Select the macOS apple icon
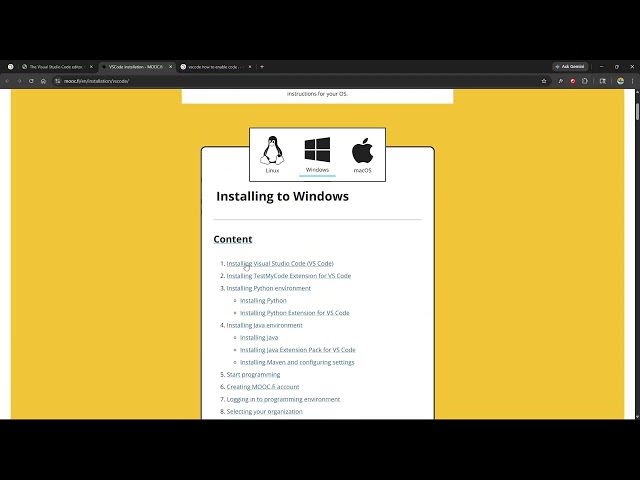 click(x=362, y=151)
